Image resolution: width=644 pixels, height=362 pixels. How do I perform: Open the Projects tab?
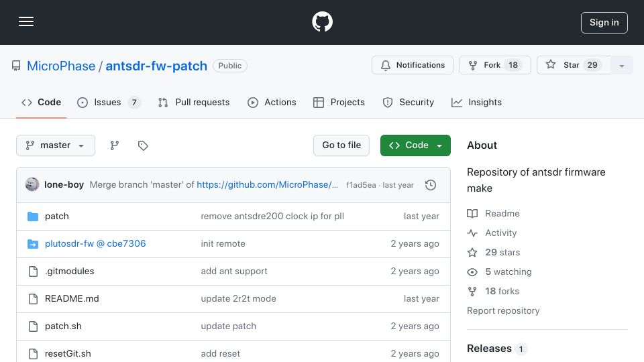coord(339,102)
